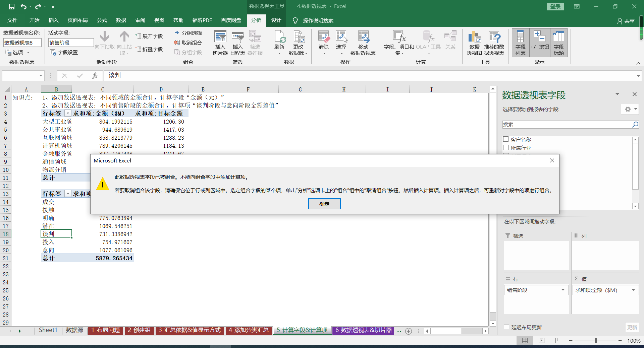Close the Microsoft Excel warning dialog
Image resolution: width=644 pixels, height=348 pixels.
[x=552, y=160]
